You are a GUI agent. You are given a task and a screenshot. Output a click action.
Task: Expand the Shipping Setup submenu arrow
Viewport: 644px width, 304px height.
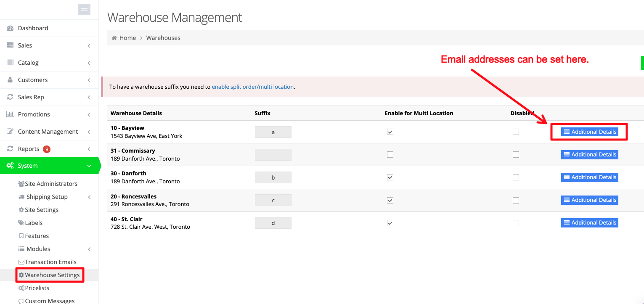pos(89,197)
